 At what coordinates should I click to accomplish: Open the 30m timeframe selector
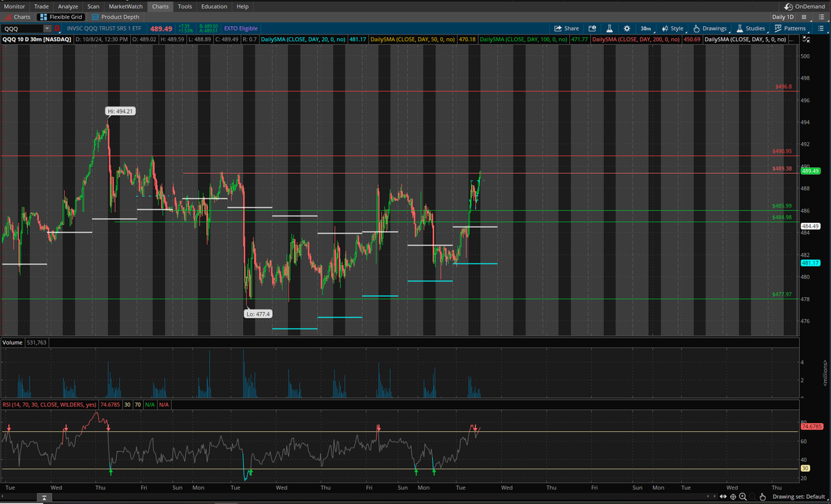click(x=645, y=28)
